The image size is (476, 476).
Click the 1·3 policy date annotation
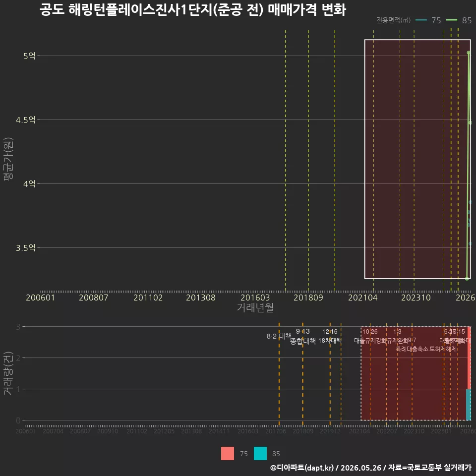point(397,332)
